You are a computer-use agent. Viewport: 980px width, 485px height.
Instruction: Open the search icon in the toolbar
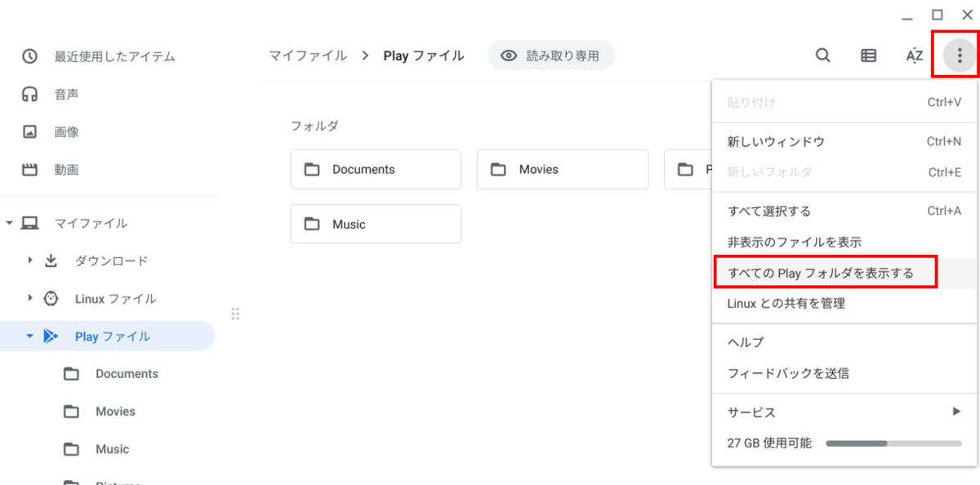(823, 56)
